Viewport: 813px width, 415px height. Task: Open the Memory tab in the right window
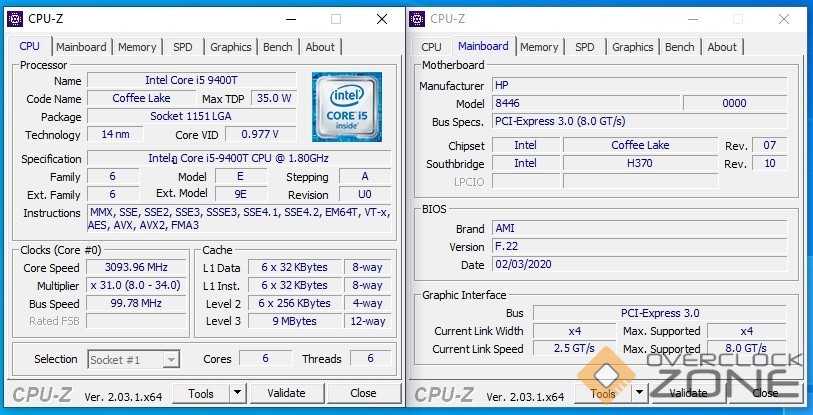click(x=539, y=47)
